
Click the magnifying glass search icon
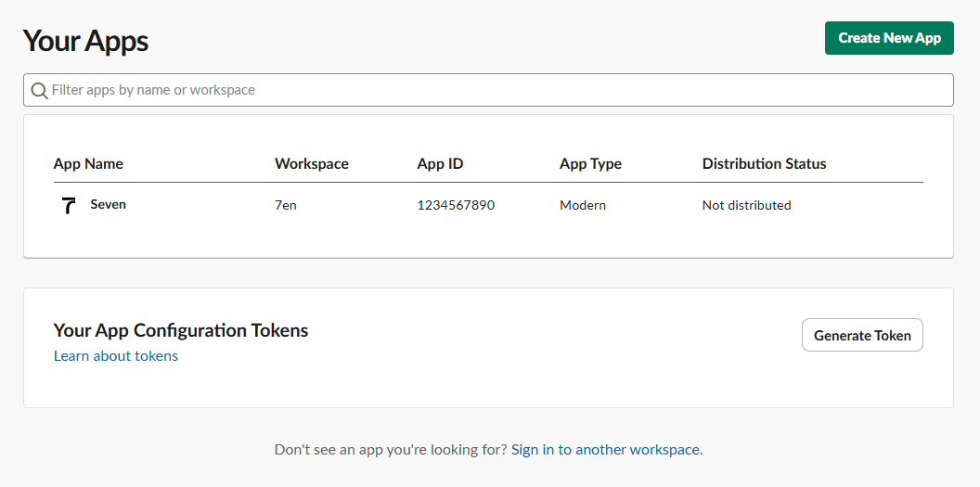click(39, 90)
